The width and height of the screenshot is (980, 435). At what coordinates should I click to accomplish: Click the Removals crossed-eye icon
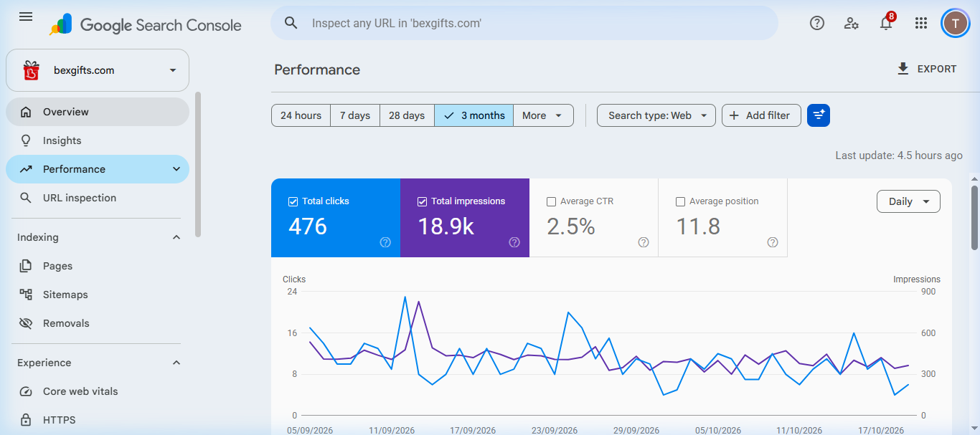(26, 323)
